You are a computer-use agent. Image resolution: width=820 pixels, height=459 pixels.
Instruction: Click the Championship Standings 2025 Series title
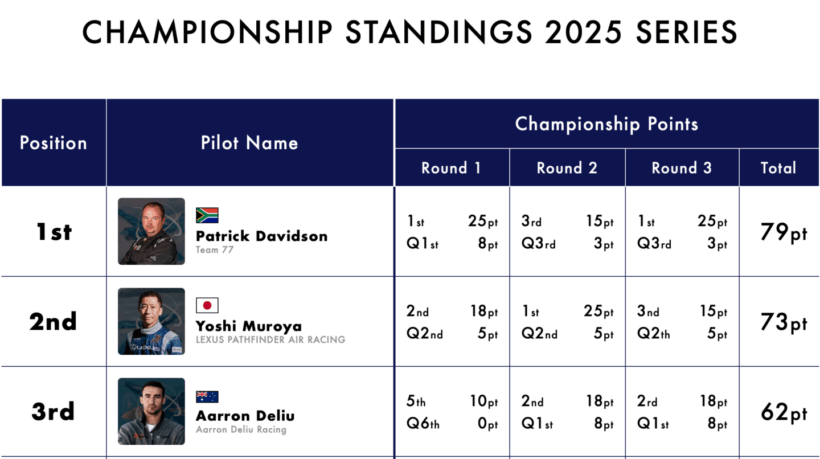[410, 32]
